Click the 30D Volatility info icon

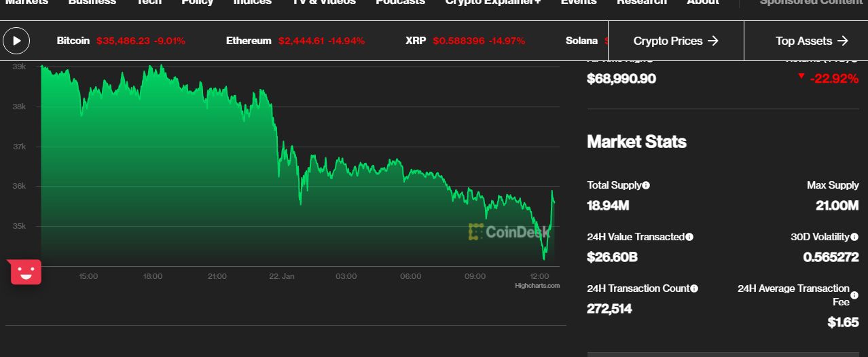pyautogui.click(x=854, y=237)
